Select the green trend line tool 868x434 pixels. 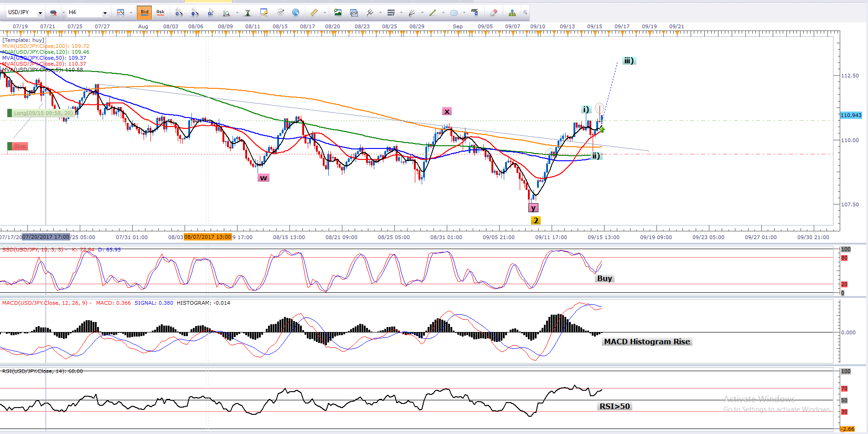433,13
